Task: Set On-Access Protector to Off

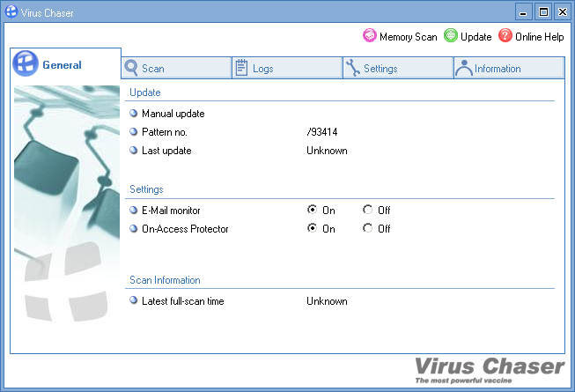Action: [367, 228]
